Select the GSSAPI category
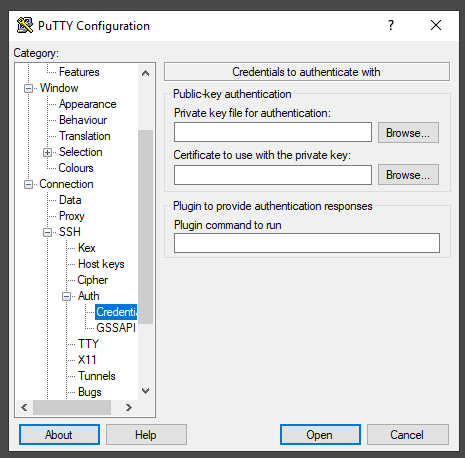The width and height of the screenshot is (465, 458). [116, 328]
